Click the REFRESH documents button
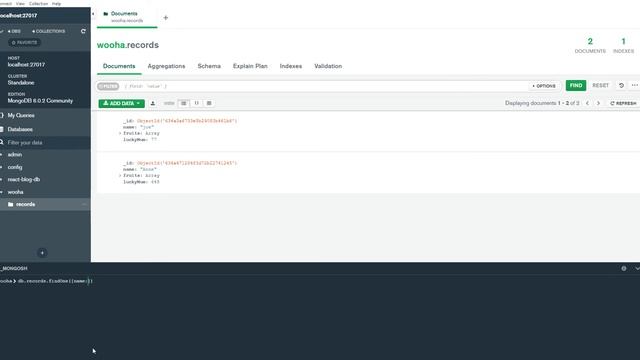The height and width of the screenshot is (360, 640). pyautogui.click(x=623, y=103)
